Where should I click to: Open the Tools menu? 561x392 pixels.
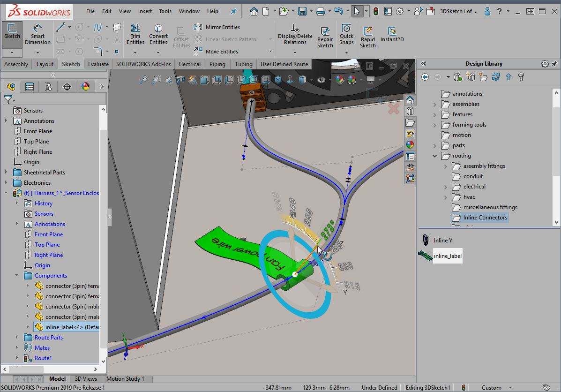[x=165, y=11]
